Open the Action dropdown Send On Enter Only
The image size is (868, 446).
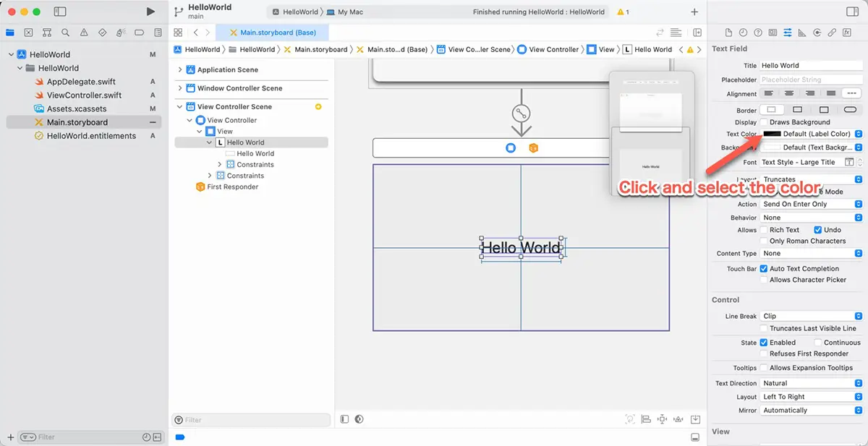812,204
